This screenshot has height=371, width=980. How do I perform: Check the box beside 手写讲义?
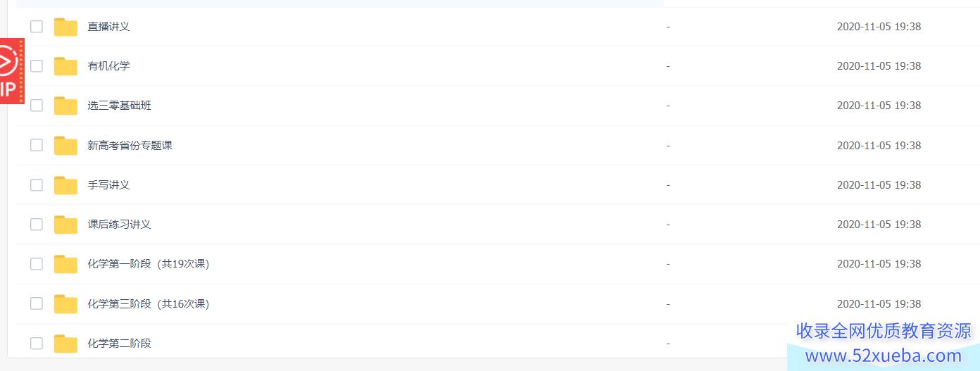pos(37,185)
